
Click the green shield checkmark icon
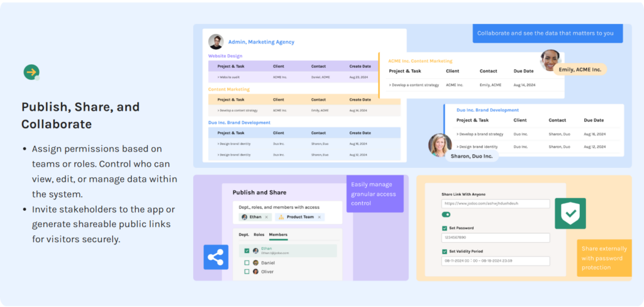pos(570,213)
